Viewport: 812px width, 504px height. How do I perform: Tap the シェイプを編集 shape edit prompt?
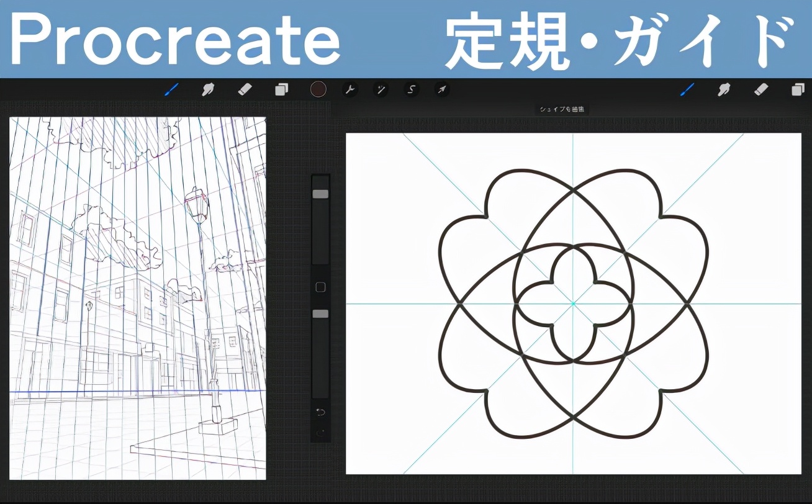[563, 109]
